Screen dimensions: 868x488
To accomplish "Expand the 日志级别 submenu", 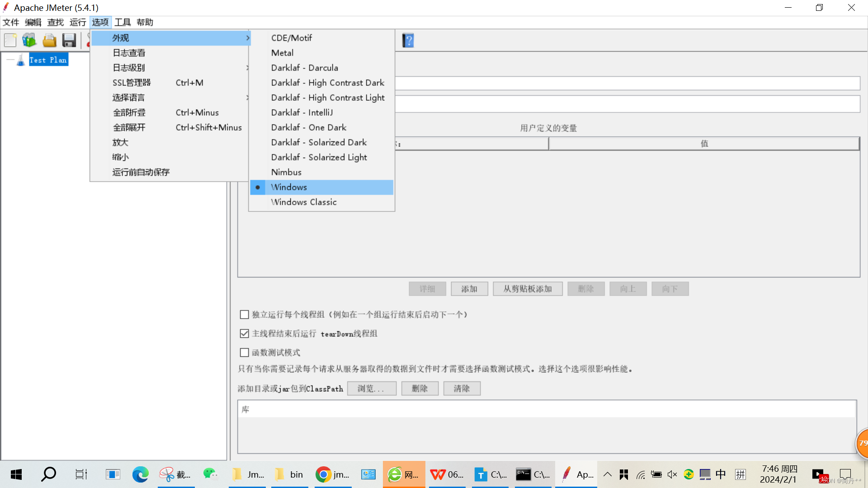I will pos(170,68).
